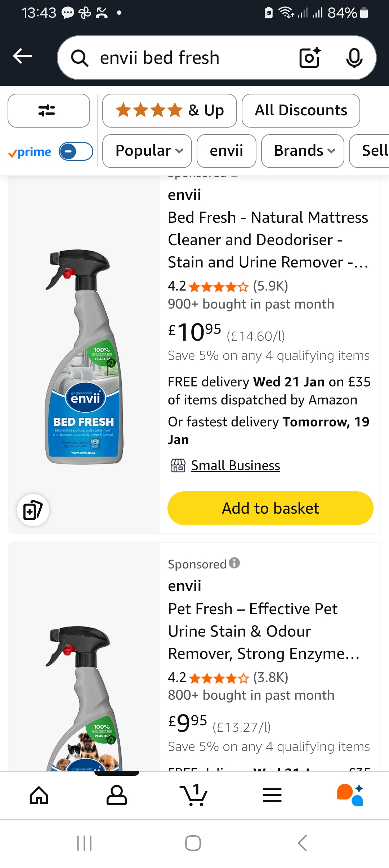
Task: Open the filter sliders icon button
Action: coord(49,111)
